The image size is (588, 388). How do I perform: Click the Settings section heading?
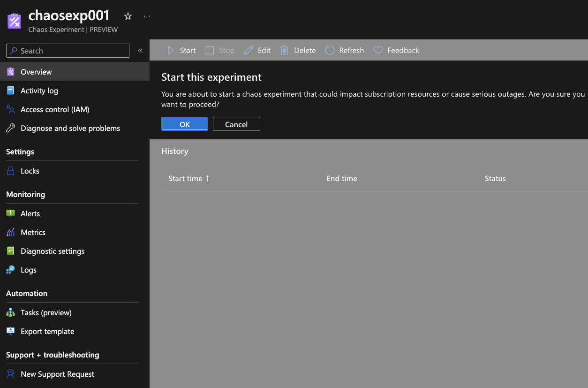[20, 152]
